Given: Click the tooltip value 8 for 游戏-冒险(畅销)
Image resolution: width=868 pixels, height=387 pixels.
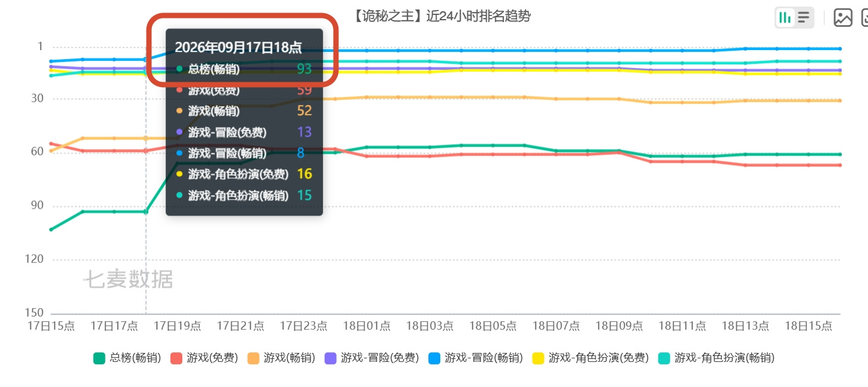Looking at the screenshot, I should tap(301, 153).
